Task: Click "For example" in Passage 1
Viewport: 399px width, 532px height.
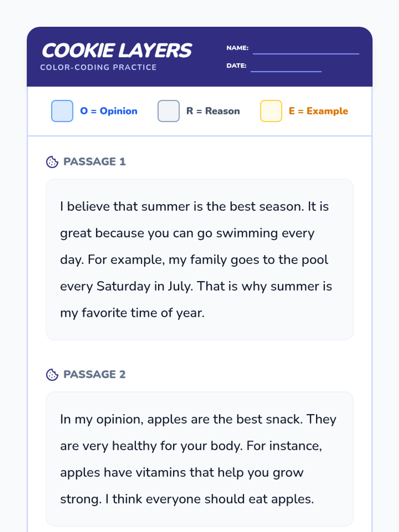Action: (x=126, y=260)
